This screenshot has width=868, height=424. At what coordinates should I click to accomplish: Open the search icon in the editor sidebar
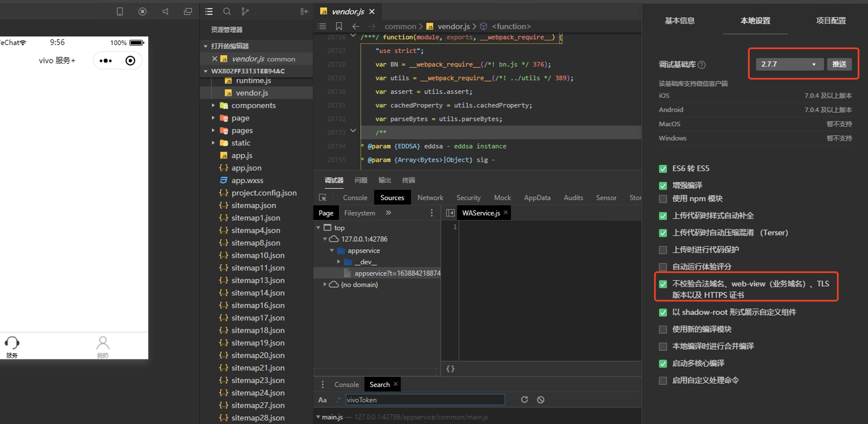(x=227, y=11)
